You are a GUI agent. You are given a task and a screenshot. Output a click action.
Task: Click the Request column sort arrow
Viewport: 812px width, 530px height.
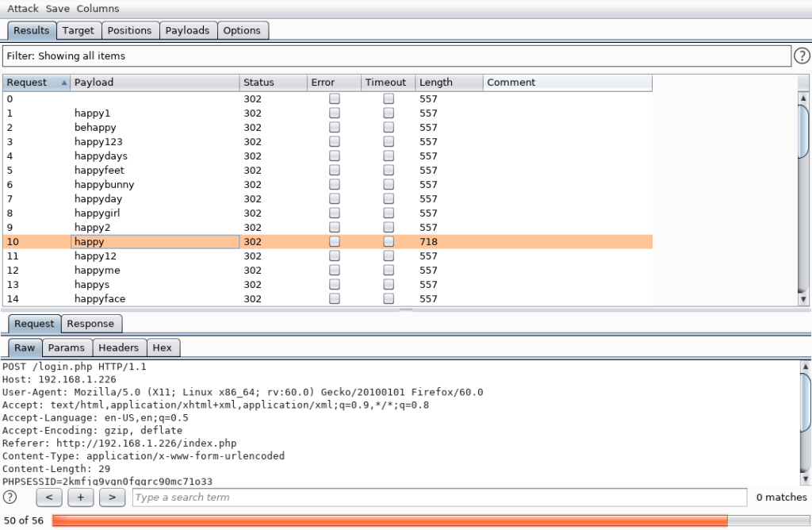63,83
